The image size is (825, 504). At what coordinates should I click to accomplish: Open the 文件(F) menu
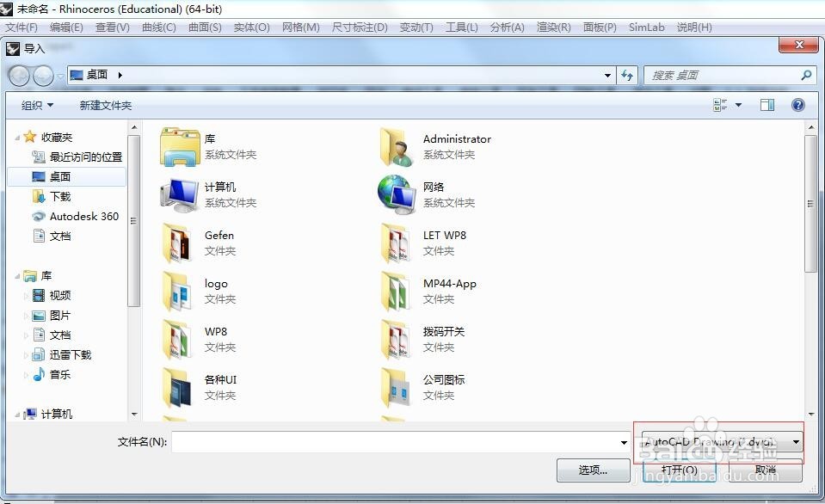tap(22, 28)
